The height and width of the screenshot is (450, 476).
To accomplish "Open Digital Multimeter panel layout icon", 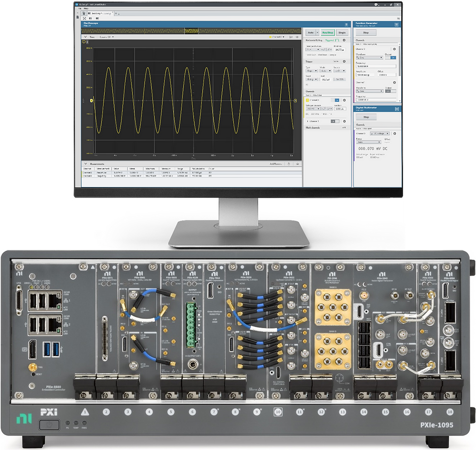I will coord(396,109).
